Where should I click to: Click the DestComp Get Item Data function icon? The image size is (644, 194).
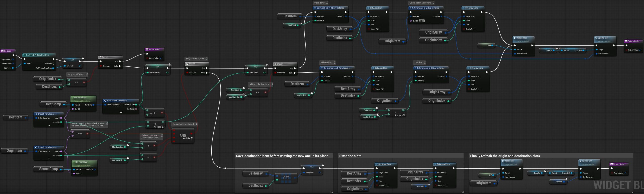coord(73,98)
